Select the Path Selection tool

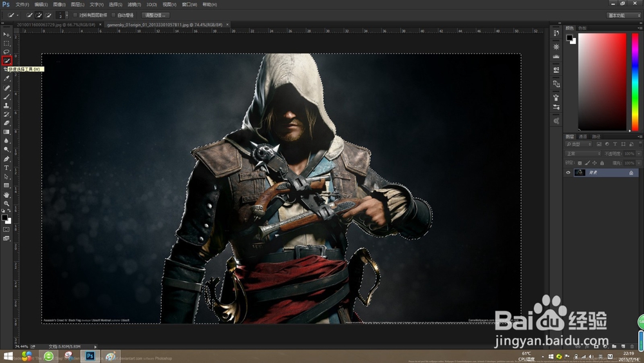click(x=6, y=177)
